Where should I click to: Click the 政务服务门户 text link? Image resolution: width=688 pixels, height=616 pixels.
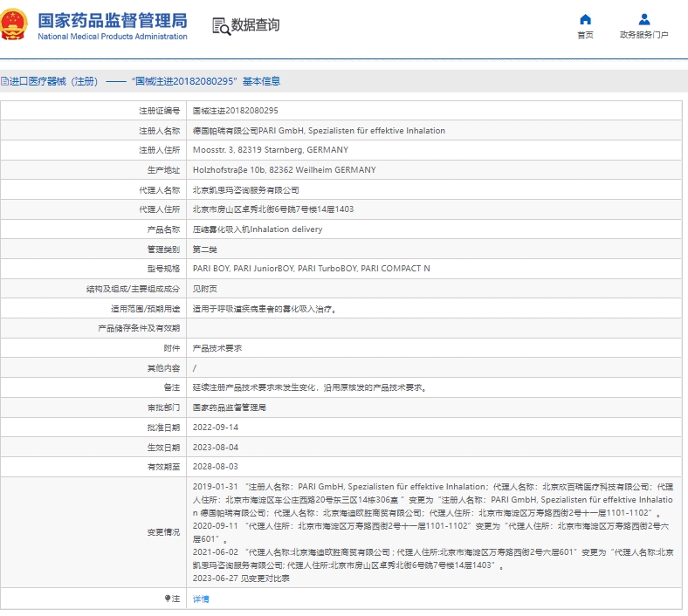[644, 35]
